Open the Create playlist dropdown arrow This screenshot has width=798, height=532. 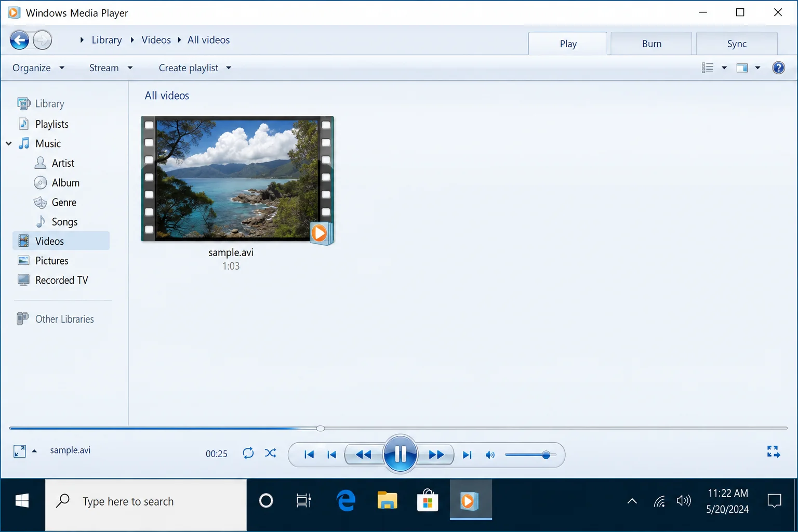click(229, 68)
